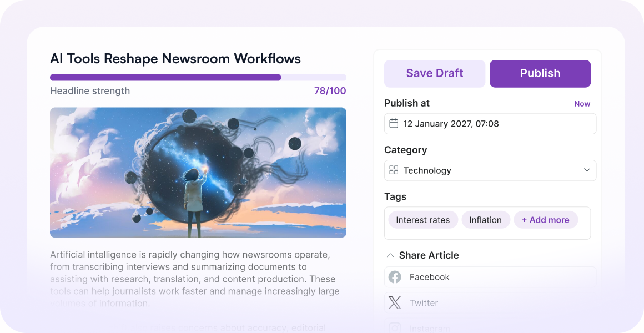Click the headline strength progress bar
The image size is (644, 333).
[198, 78]
